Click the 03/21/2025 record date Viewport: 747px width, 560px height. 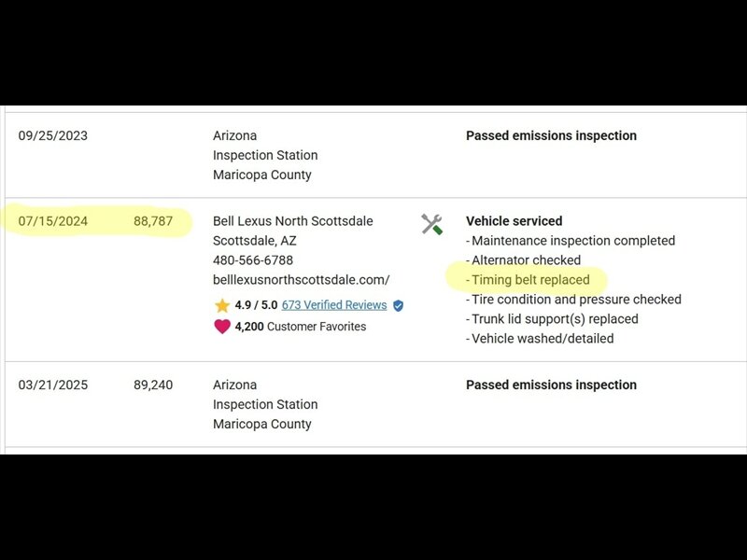click(x=53, y=385)
